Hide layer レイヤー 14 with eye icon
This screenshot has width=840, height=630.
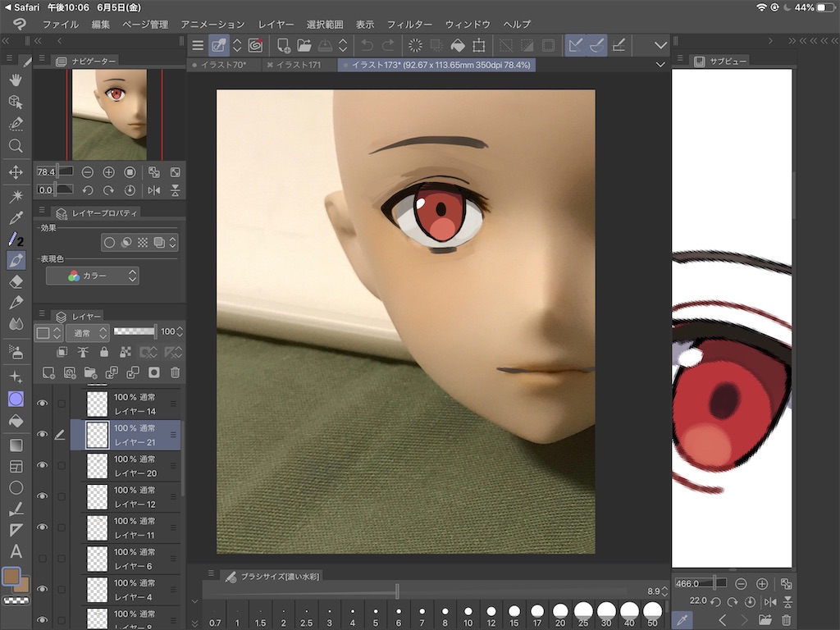[42, 404]
